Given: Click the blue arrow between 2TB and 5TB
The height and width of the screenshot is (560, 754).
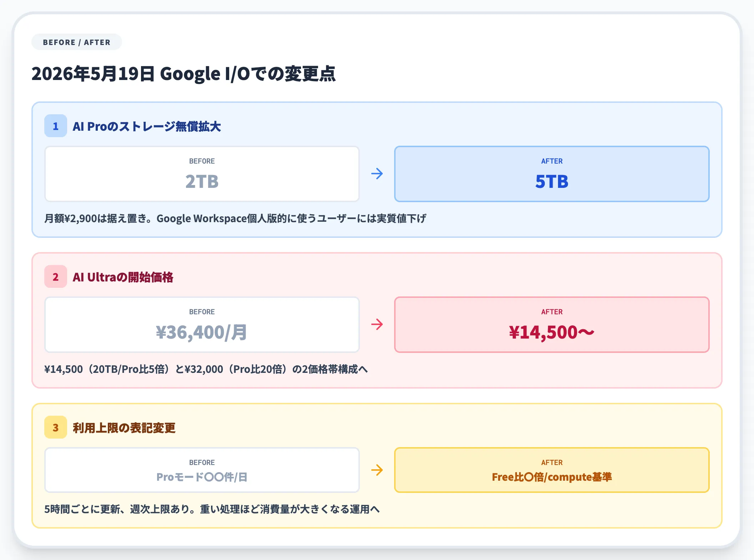Looking at the screenshot, I should click(377, 174).
